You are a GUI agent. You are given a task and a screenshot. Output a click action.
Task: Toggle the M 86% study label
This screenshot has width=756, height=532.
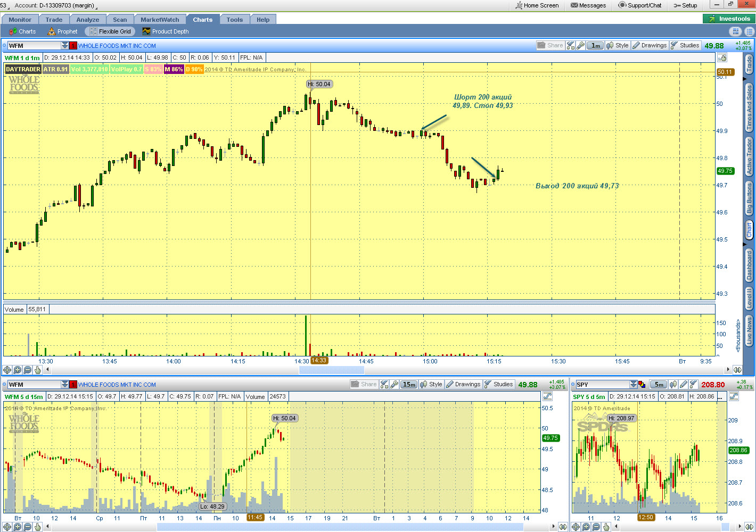pos(174,69)
